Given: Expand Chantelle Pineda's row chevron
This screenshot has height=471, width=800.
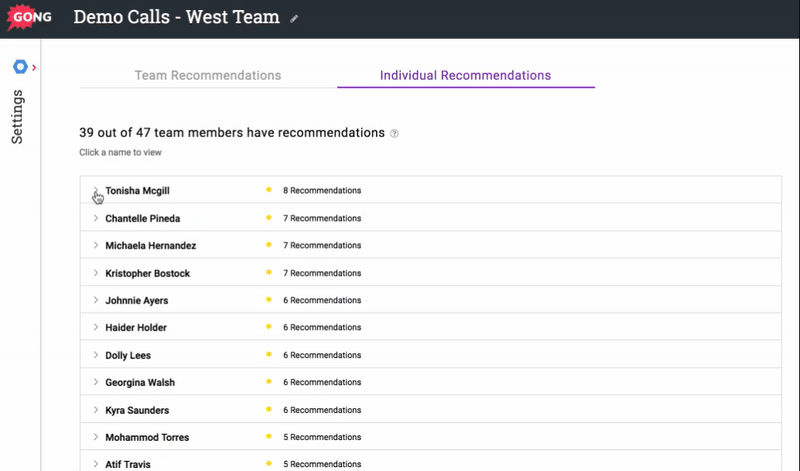Looking at the screenshot, I should [95, 218].
